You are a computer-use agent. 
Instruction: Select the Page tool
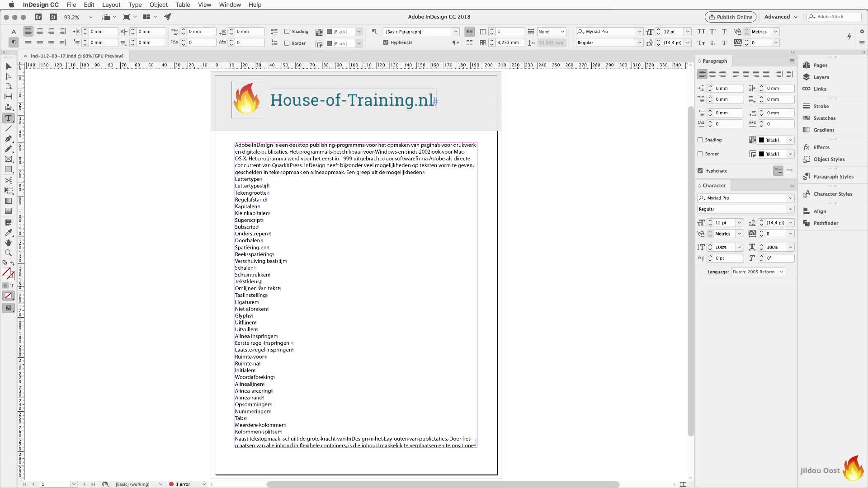(9, 86)
